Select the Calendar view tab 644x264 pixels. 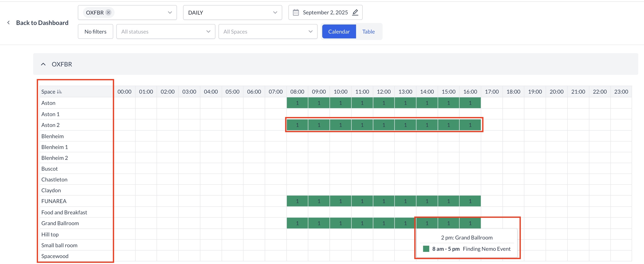click(x=339, y=32)
